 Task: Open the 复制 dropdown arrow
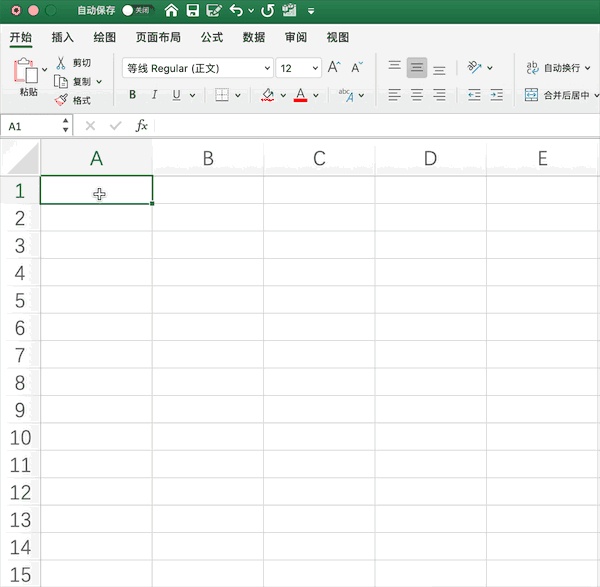[x=99, y=82]
